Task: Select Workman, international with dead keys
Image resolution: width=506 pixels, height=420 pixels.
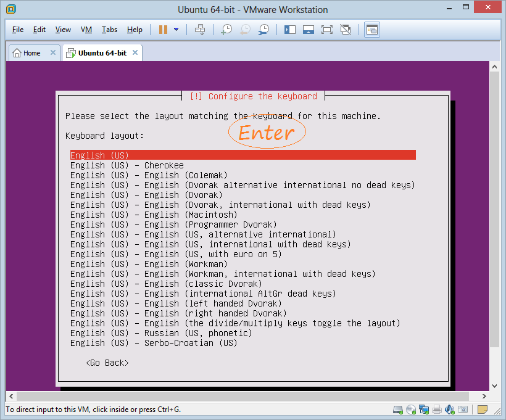Action: (223, 274)
